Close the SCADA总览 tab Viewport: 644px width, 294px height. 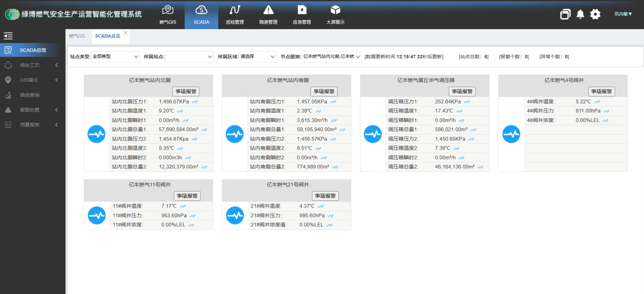pos(126,33)
